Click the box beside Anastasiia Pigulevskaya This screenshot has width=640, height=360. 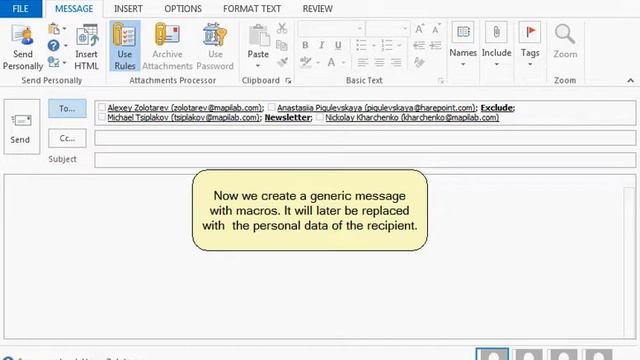[x=272, y=107]
